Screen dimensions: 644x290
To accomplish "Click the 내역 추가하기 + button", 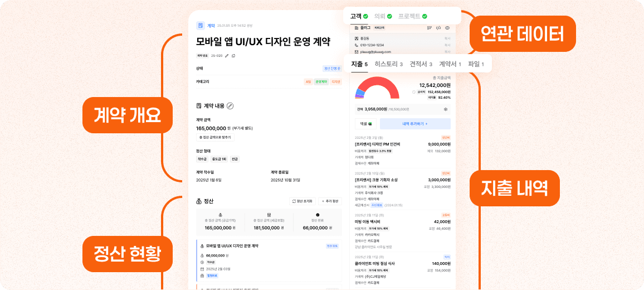I will pyautogui.click(x=415, y=124).
